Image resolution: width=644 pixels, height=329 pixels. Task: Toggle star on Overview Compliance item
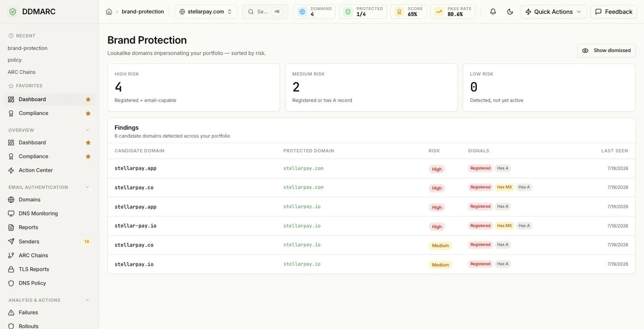88,156
